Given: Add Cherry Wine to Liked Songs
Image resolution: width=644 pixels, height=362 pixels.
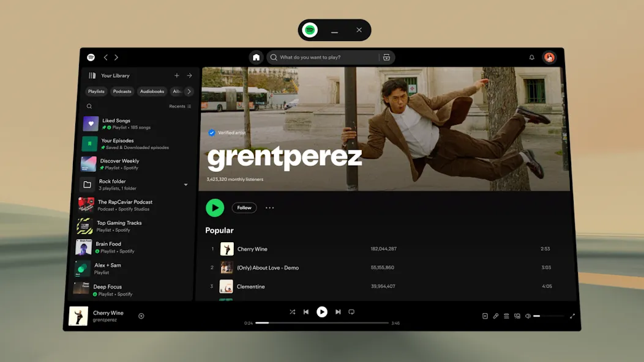Looking at the screenshot, I should coord(141,316).
